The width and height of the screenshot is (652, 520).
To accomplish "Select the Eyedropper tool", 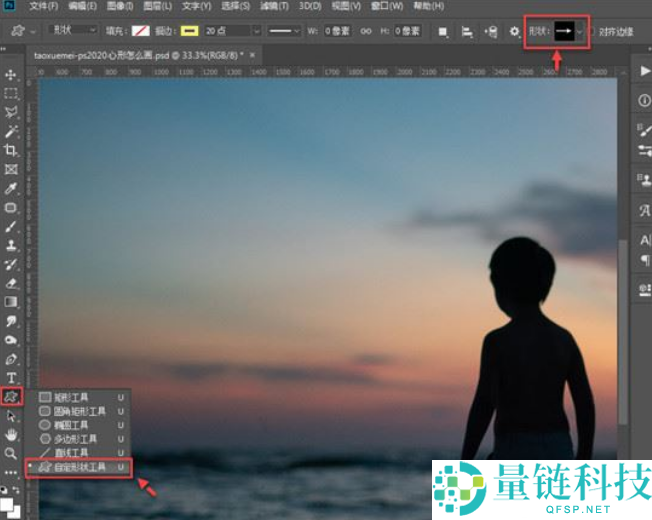I will [x=10, y=188].
